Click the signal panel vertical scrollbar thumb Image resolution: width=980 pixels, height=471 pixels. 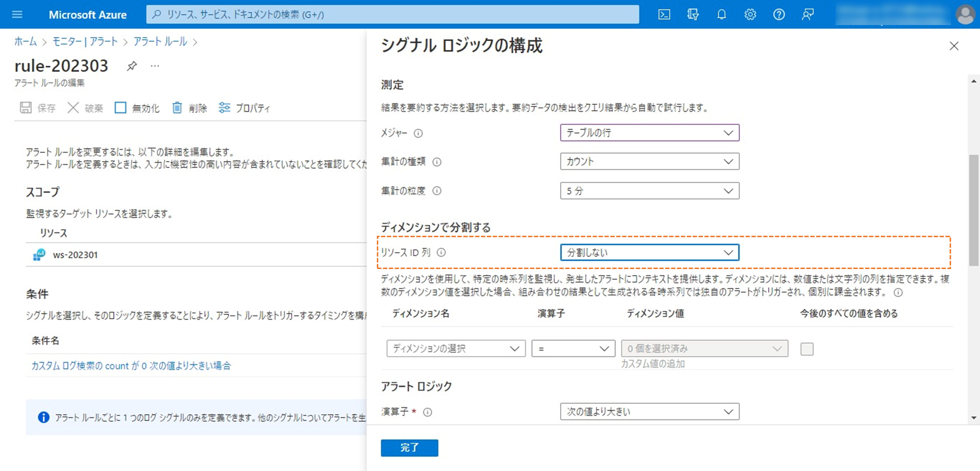[974, 210]
